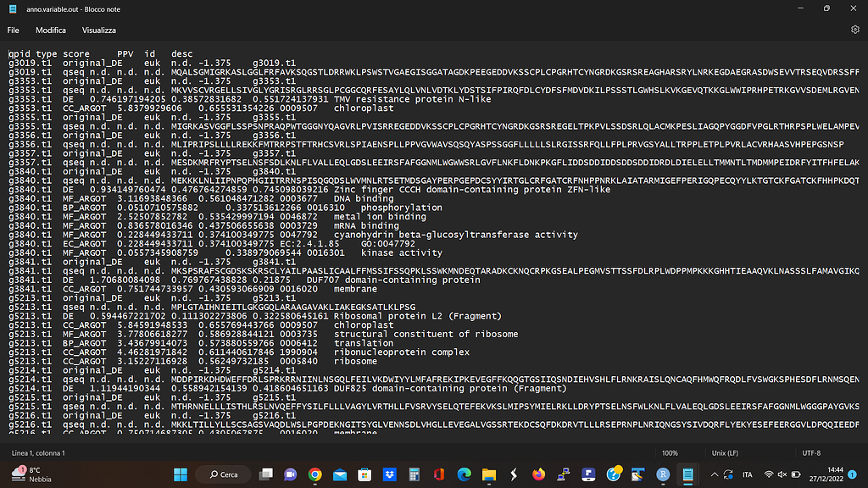Image resolution: width=868 pixels, height=488 pixels.
Task: Open Dropbox from the taskbar
Action: pos(389,474)
